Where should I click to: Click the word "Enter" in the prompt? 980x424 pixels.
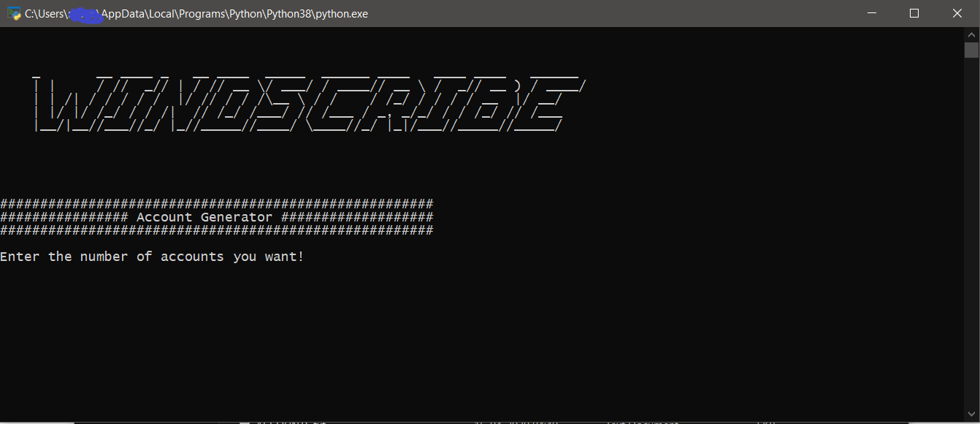tap(20, 257)
